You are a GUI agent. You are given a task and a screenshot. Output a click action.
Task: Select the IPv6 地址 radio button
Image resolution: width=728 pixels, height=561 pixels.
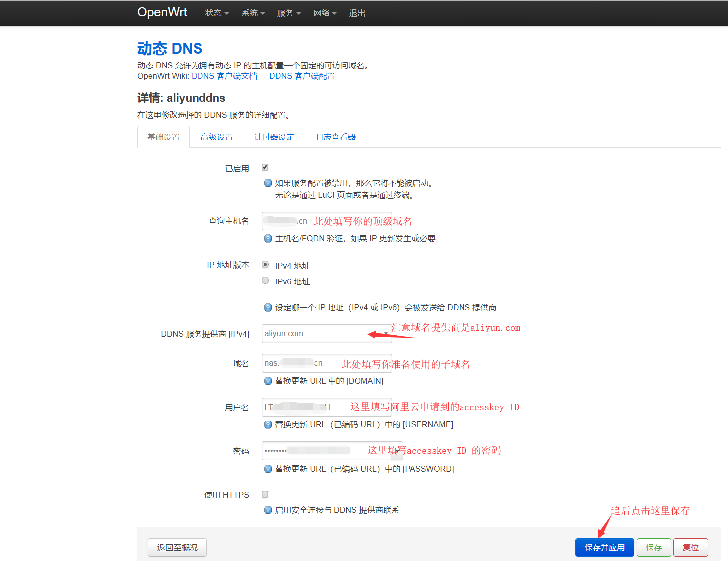(x=265, y=281)
